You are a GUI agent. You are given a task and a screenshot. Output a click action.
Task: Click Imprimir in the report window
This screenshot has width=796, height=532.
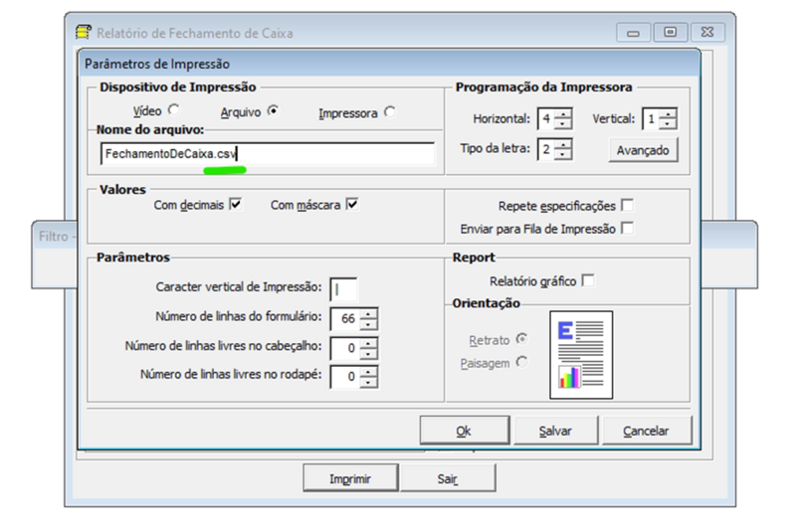[x=350, y=478]
